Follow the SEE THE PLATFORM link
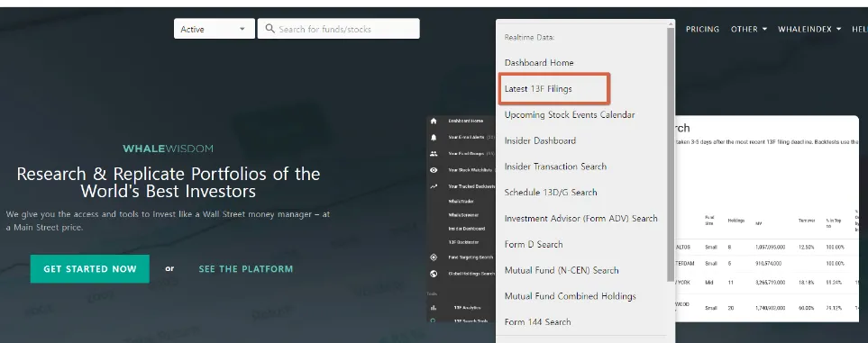868x343 pixels. pos(246,269)
